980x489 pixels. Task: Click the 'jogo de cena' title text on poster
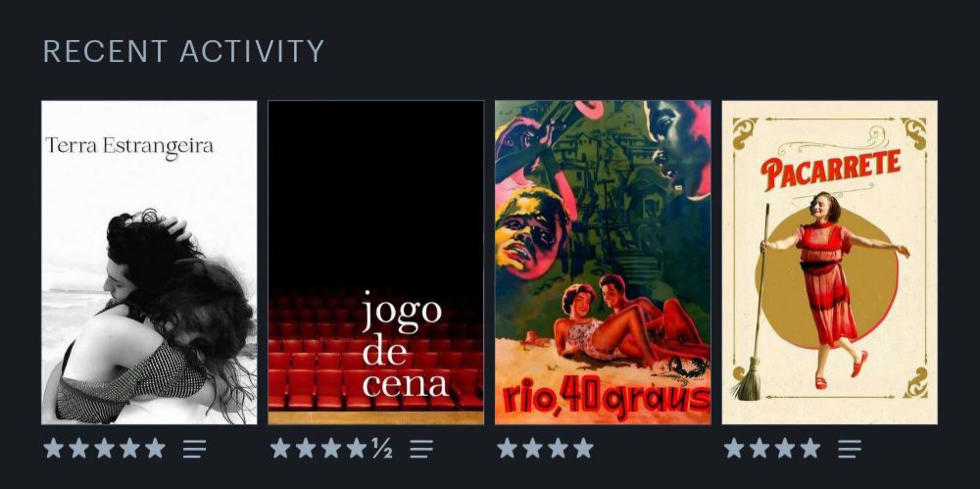click(x=405, y=344)
